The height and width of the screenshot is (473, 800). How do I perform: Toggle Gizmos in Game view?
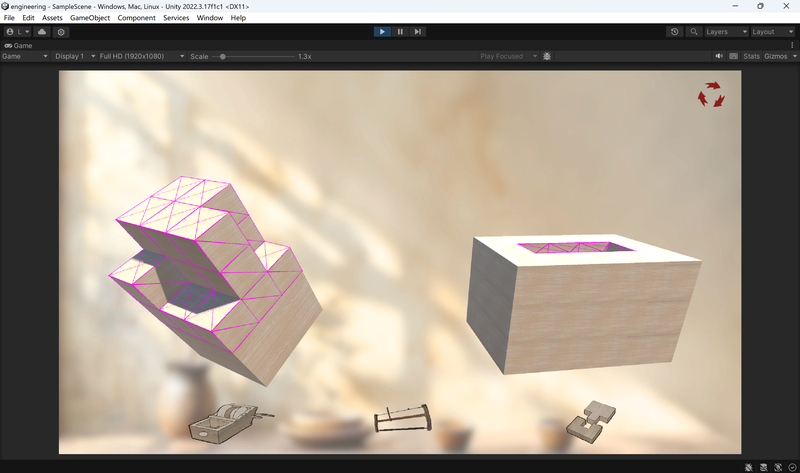tap(776, 56)
